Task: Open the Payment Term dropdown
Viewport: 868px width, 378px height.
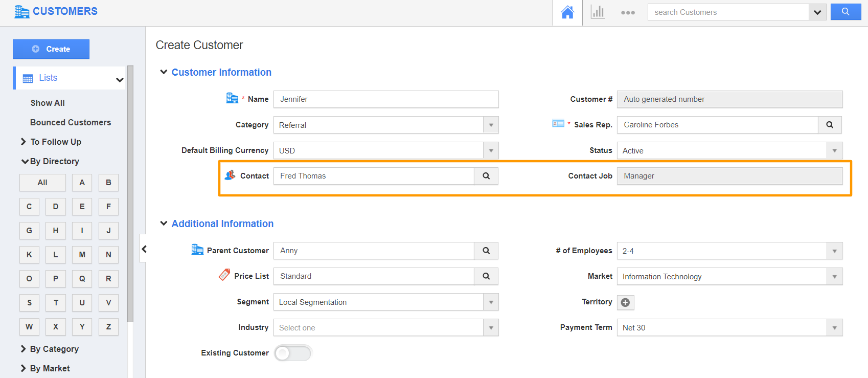Action: point(729,327)
